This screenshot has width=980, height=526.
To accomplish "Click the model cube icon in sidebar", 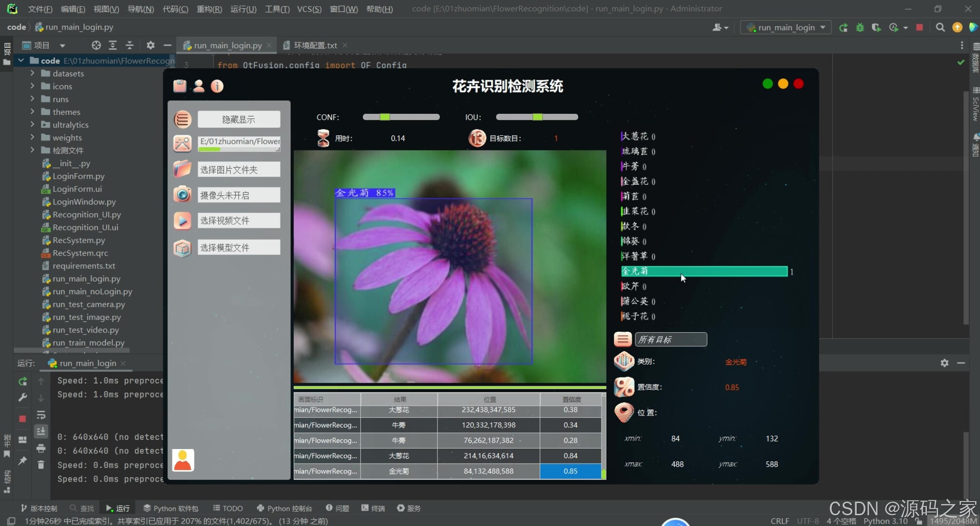I will pyautogui.click(x=183, y=248).
